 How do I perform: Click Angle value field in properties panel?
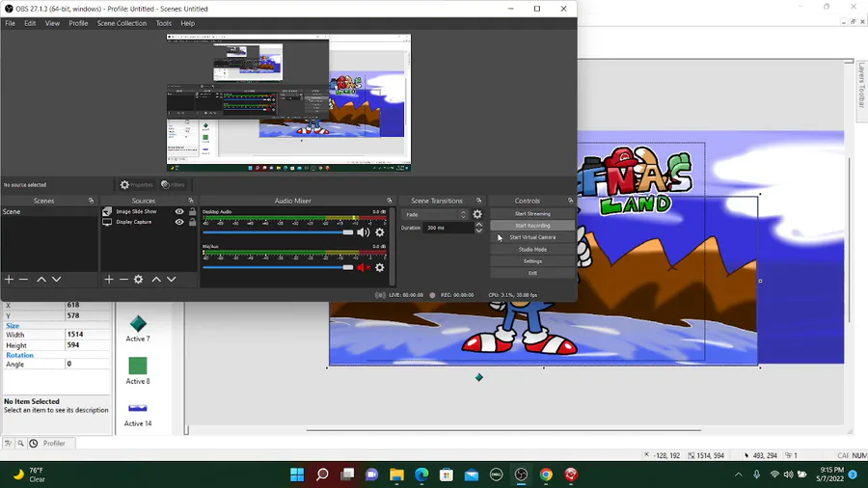(87, 364)
